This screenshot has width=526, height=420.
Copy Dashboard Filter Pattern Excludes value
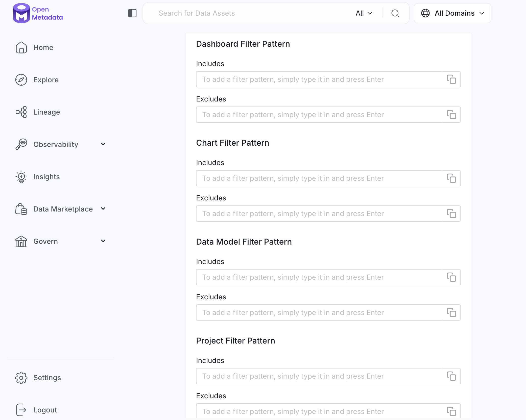pos(451,115)
